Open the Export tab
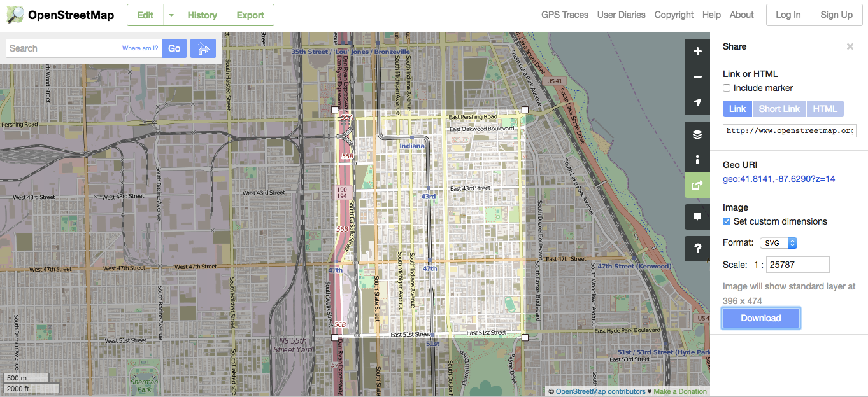The image size is (868, 397). (x=250, y=15)
